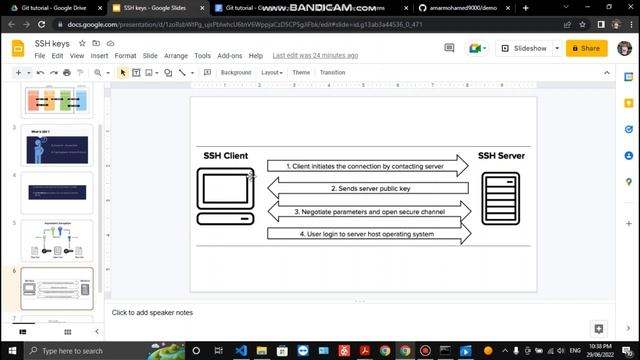The width and height of the screenshot is (640, 360).
Task: Open the Edit menu
Action: 57,56
